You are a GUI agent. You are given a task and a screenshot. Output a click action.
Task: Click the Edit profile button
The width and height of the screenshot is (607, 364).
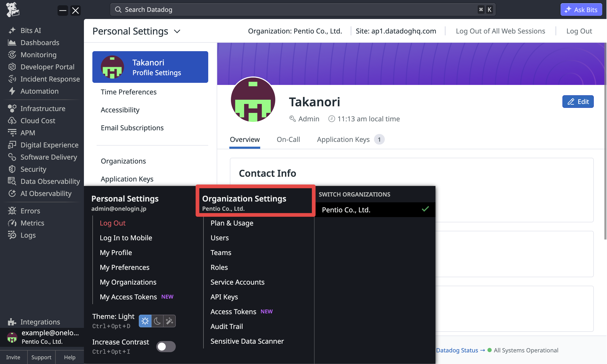point(578,102)
